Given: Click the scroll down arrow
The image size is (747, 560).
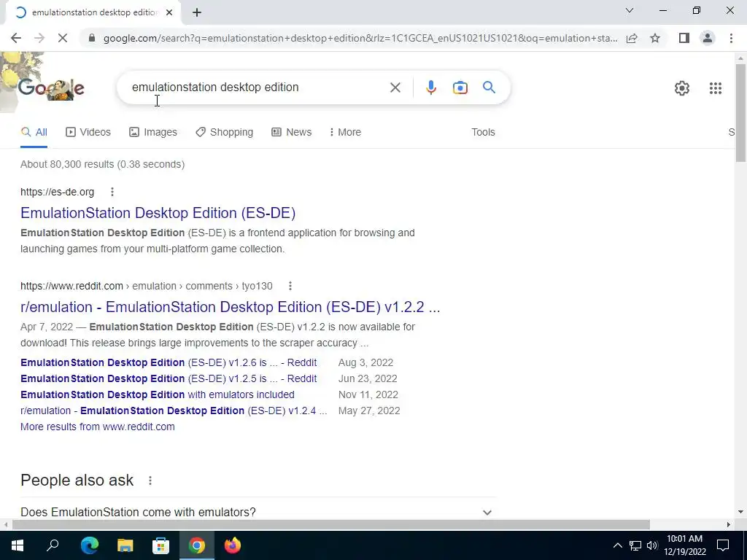Looking at the screenshot, I should (741, 513).
